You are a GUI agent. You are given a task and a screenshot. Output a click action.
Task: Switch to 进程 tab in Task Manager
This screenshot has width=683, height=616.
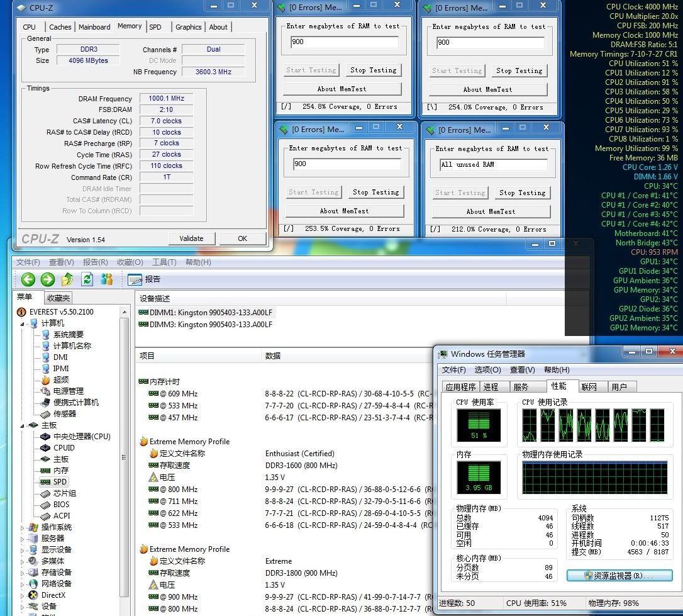pos(491,387)
